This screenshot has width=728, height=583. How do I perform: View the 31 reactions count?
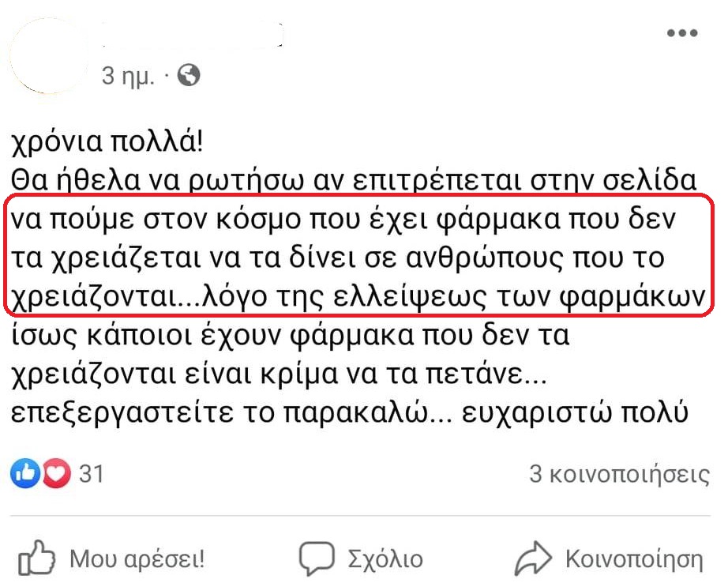[92, 474]
